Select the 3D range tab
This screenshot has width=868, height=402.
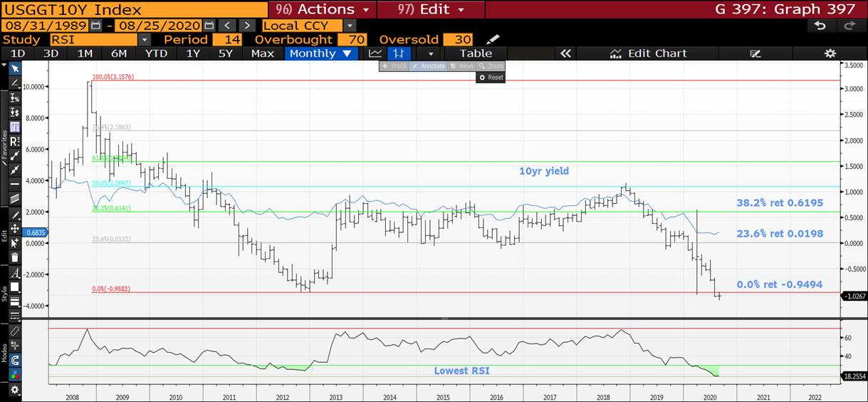(x=51, y=53)
